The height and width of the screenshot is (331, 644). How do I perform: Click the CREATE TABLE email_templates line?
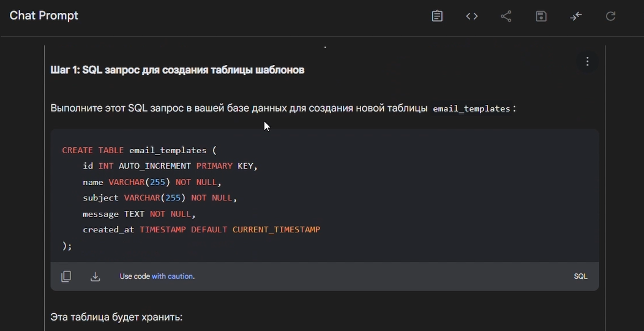point(139,151)
